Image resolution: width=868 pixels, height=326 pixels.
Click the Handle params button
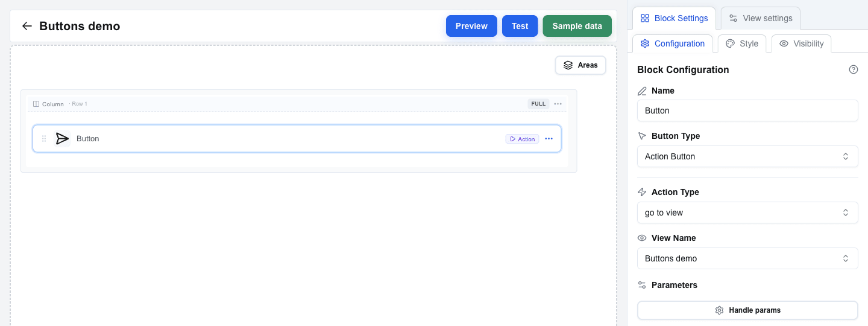click(x=747, y=310)
